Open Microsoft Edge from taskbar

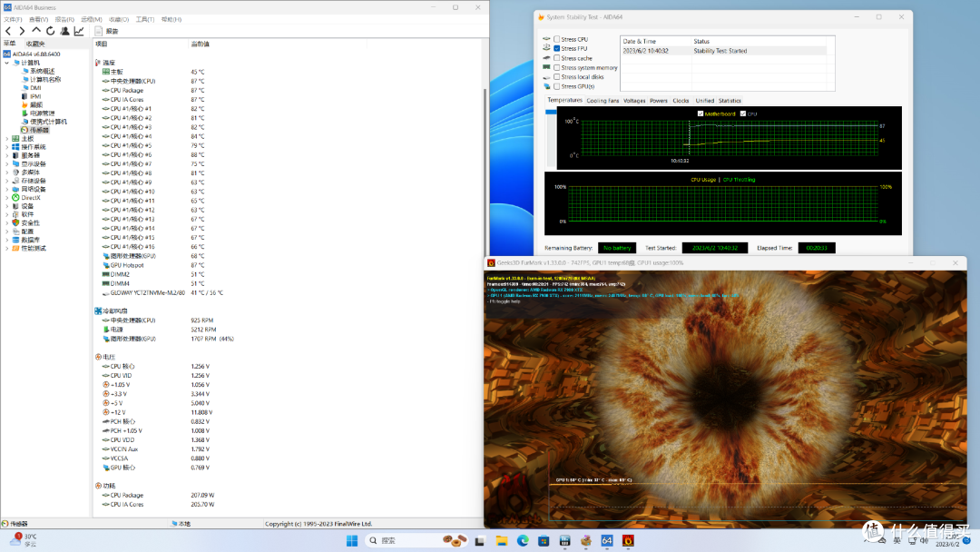click(523, 540)
